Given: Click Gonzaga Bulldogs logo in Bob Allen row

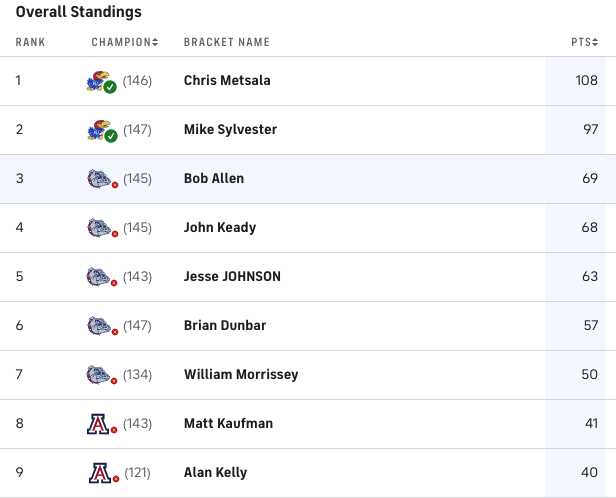Looking at the screenshot, I should pyautogui.click(x=99, y=179).
